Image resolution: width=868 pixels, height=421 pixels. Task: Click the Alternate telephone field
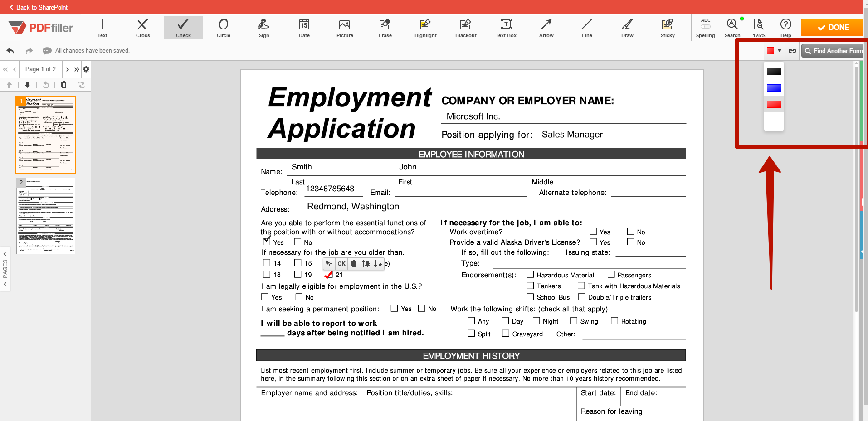point(648,192)
